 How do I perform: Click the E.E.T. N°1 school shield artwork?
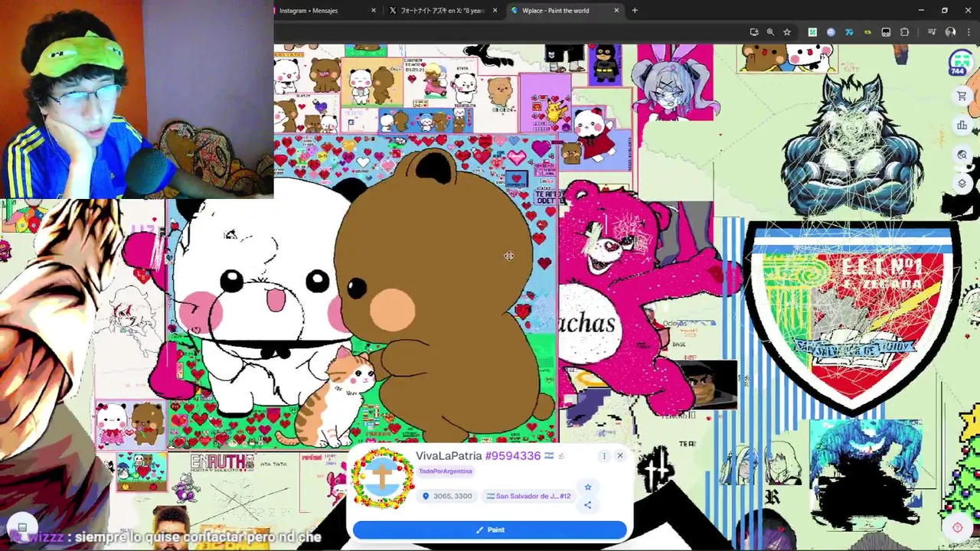coord(852,318)
